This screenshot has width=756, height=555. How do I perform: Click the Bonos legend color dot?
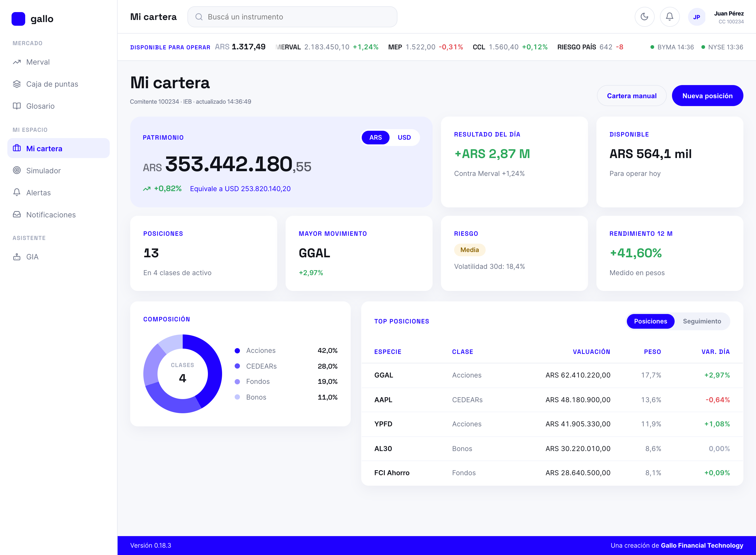(237, 397)
